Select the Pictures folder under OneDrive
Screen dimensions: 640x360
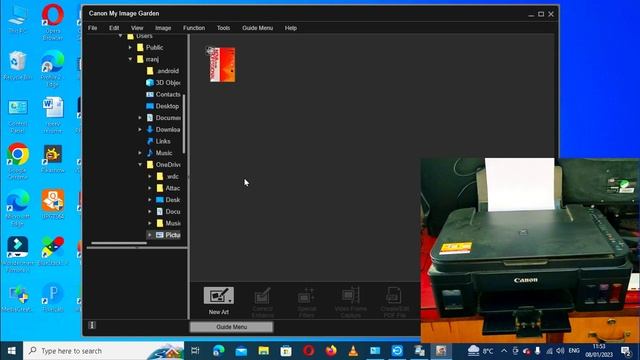click(x=168, y=235)
